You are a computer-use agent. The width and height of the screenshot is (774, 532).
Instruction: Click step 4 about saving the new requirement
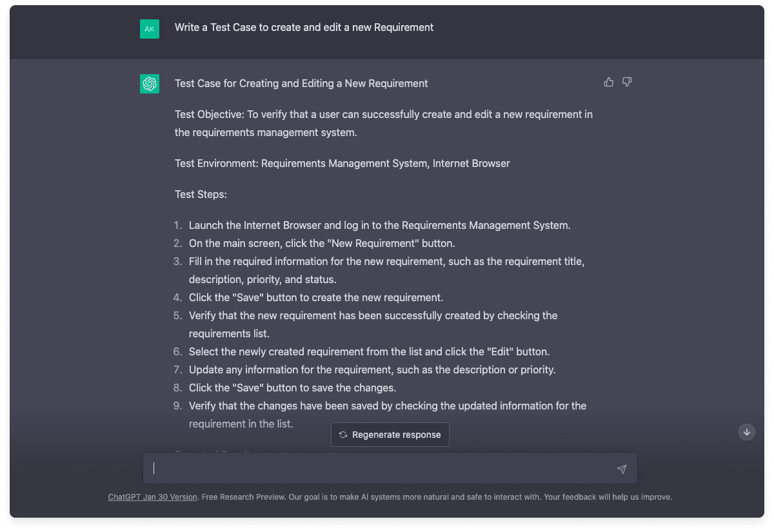(315, 298)
